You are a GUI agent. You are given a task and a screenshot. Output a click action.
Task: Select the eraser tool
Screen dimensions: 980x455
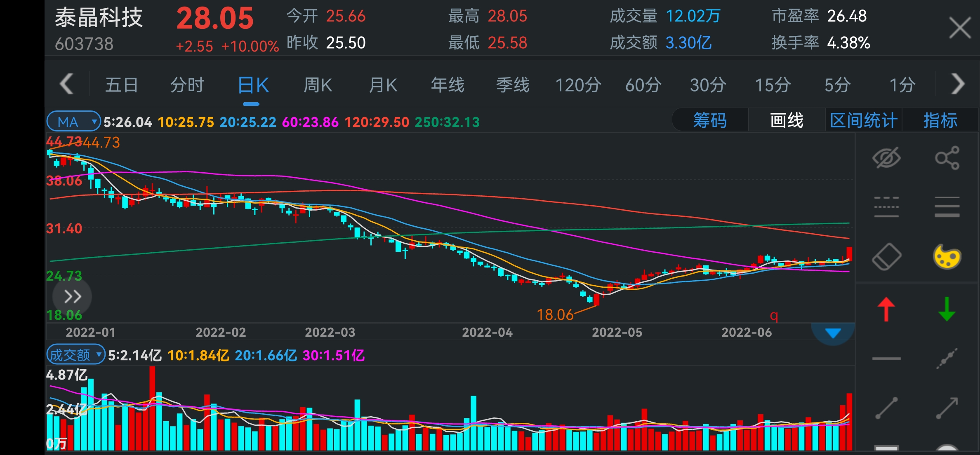(886, 257)
